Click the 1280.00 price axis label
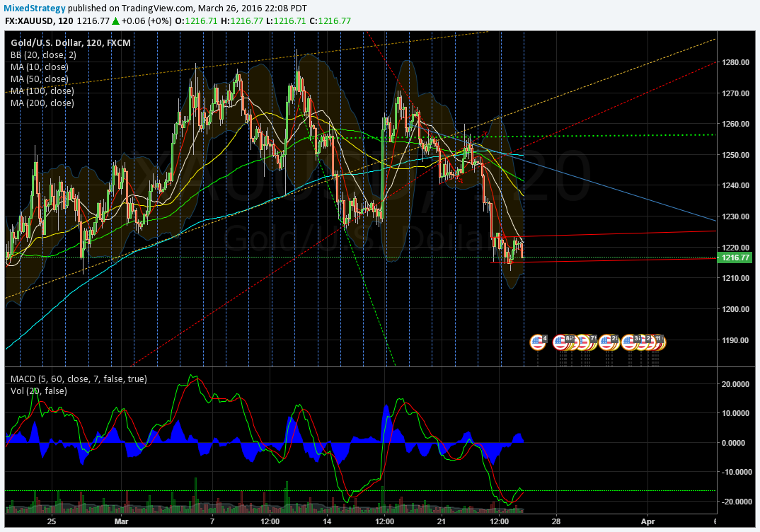The width and height of the screenshot is (760, 532). click(x=735, y=62)
